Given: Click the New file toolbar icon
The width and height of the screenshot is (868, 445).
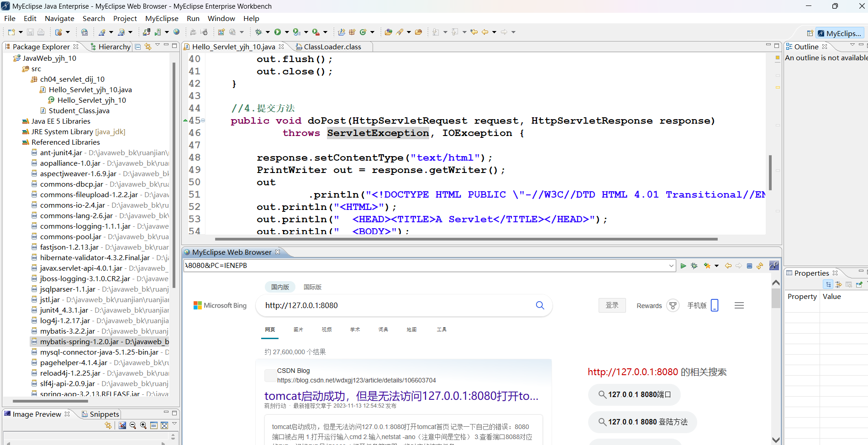Looking at the screenshot, I should tap(11, 32).
